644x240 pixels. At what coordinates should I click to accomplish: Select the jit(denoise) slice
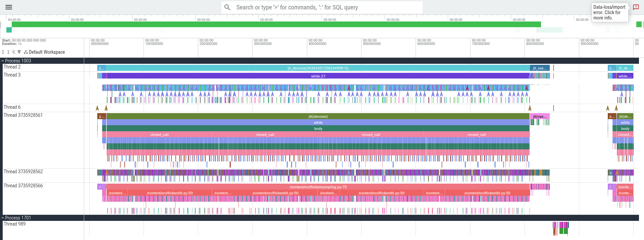pyautogui.click(x=318, y=116)
